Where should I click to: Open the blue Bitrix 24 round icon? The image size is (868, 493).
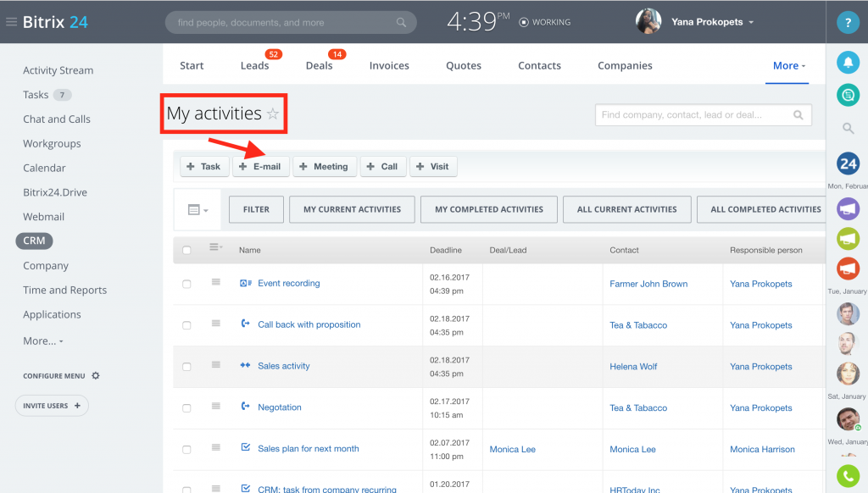click(848, 163)
